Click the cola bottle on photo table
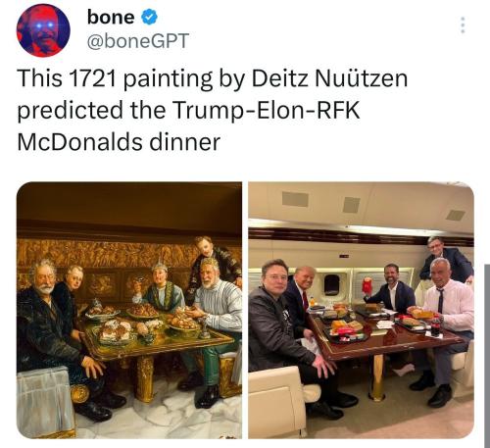Viewport: 490px width, 448px height. click(x=435, y=327)
